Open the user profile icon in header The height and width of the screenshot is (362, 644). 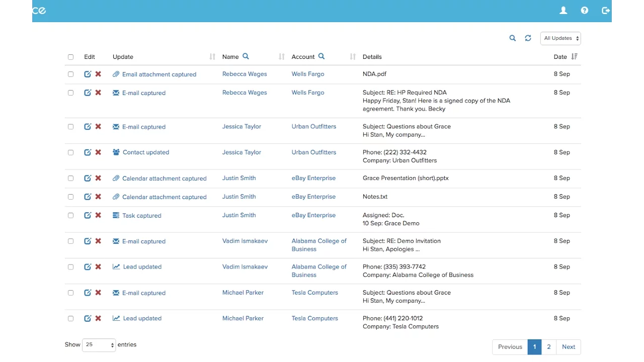pyautogui.click(x=563, y=11)
